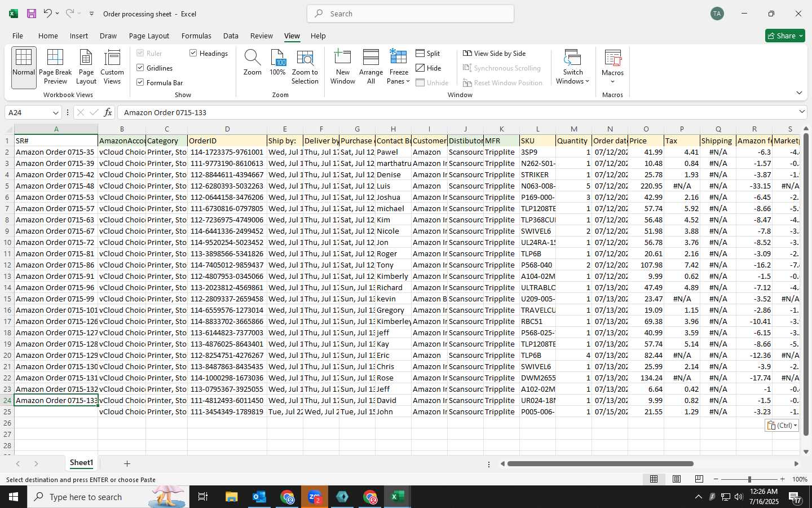The width and height of the screenshot is (812, 508).
Task: Select column D header
Action: pos(227,129)
